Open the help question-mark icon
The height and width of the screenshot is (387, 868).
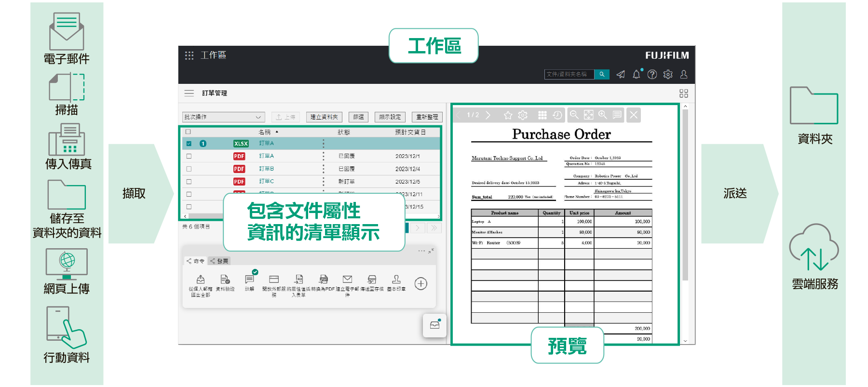click(x=652, y=74)
